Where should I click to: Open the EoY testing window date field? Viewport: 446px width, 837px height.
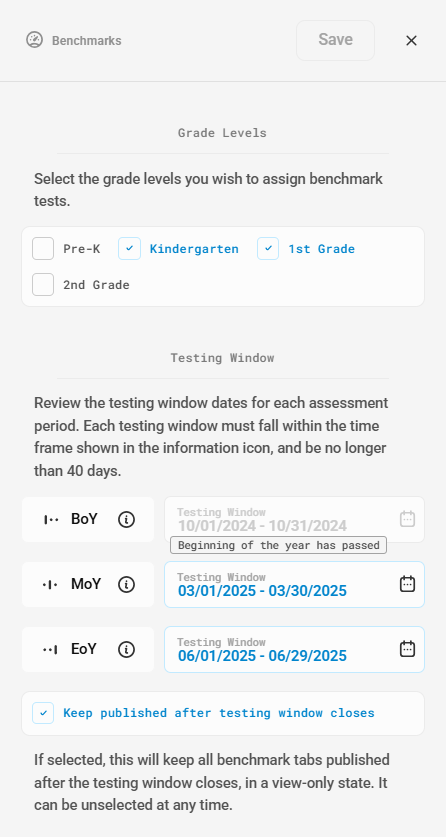[294, 650]
